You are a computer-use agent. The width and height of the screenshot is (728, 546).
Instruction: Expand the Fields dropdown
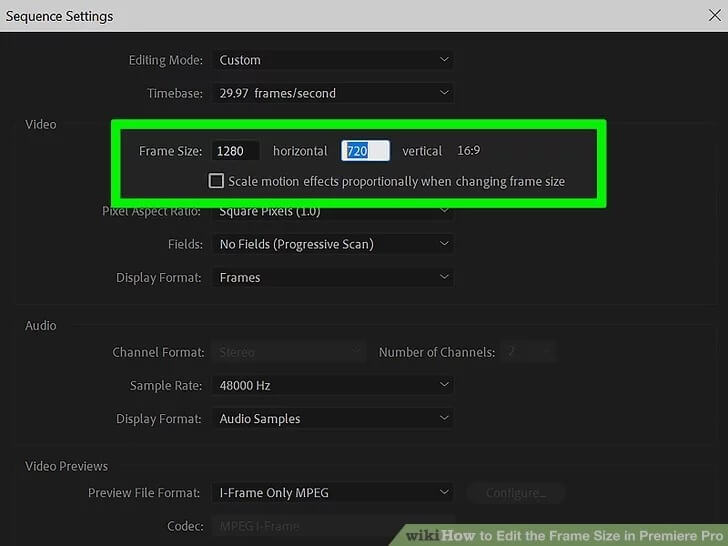click(333, 244)
